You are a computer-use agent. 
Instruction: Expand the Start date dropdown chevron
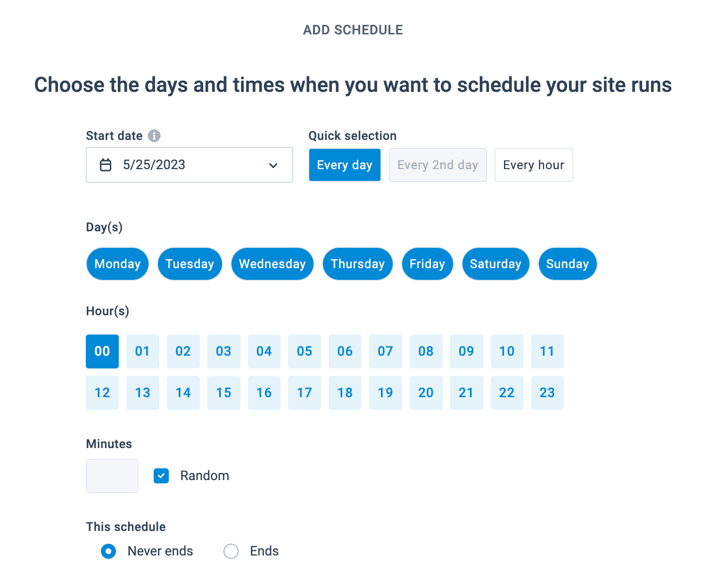(x=273, y=165)
